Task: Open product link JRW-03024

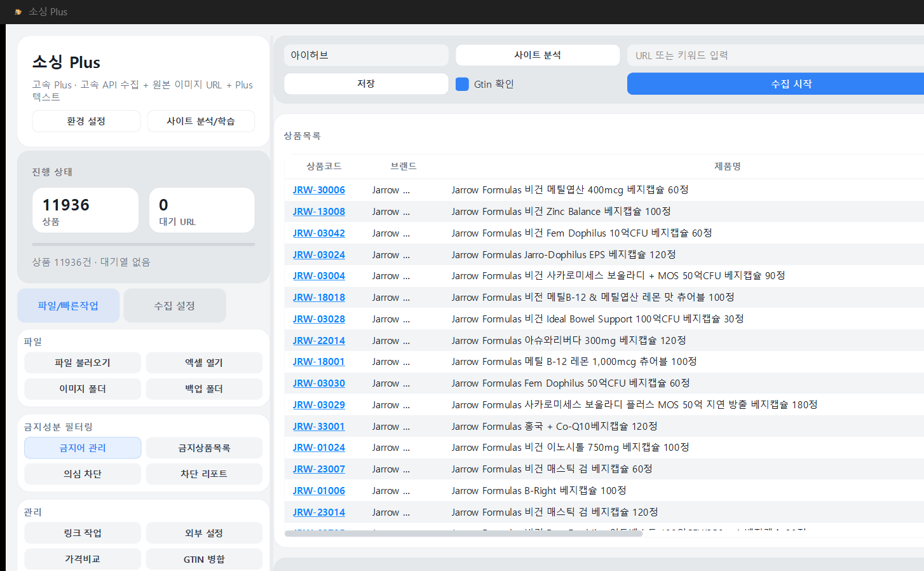Action: 319,255
